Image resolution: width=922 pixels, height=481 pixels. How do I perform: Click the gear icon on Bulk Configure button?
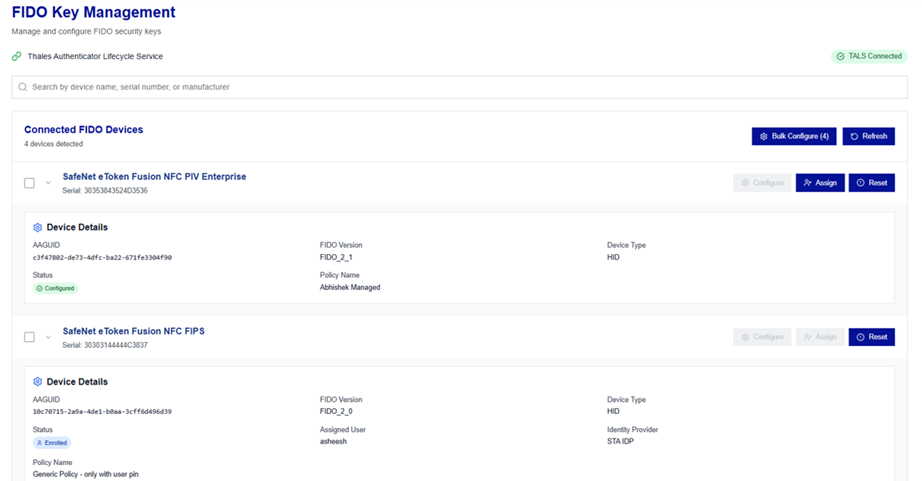(x=764, y=136)
